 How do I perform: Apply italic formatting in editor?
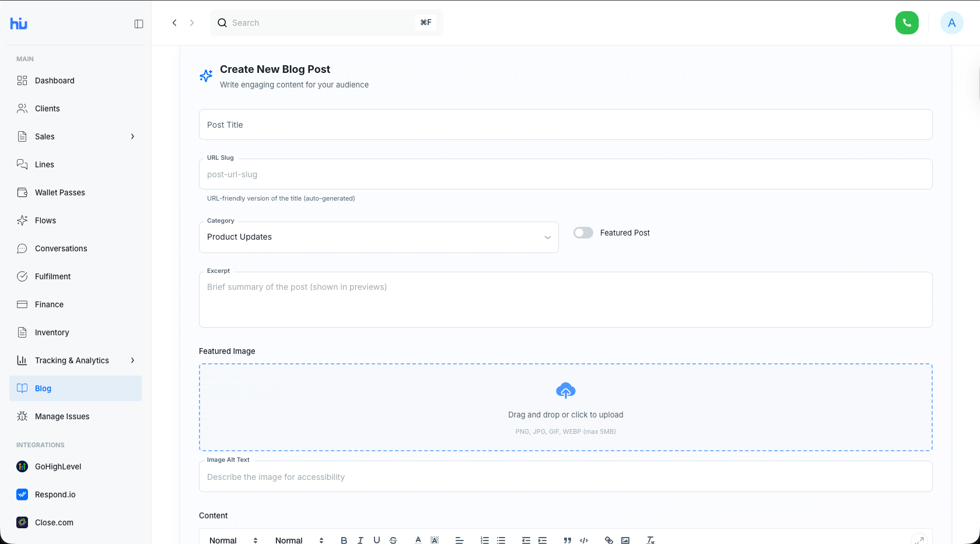360,540
